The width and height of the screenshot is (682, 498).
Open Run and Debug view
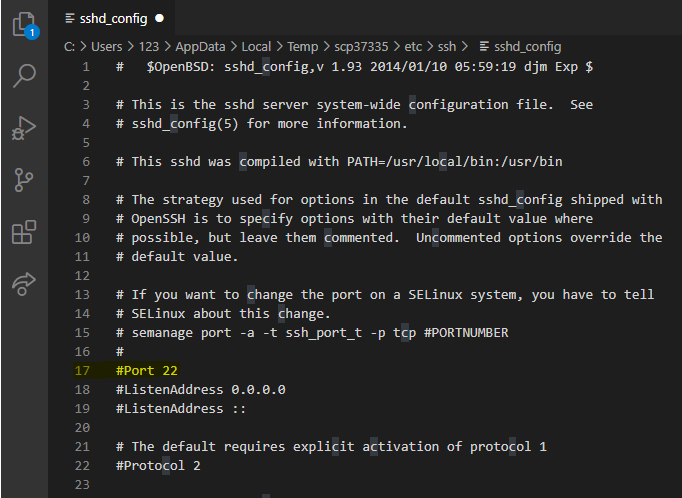(23, 129)
